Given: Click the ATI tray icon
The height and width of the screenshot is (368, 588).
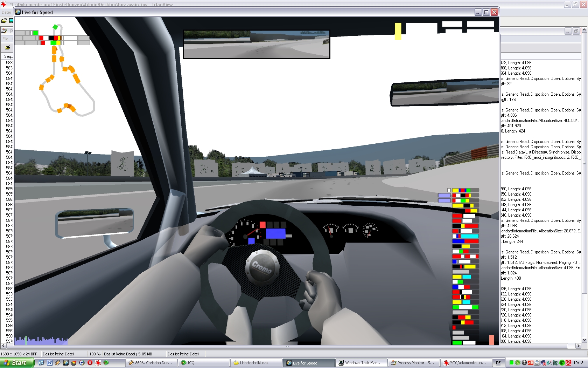Looking at the screenshot, I should pyautogui.click(x=530, y=363).
